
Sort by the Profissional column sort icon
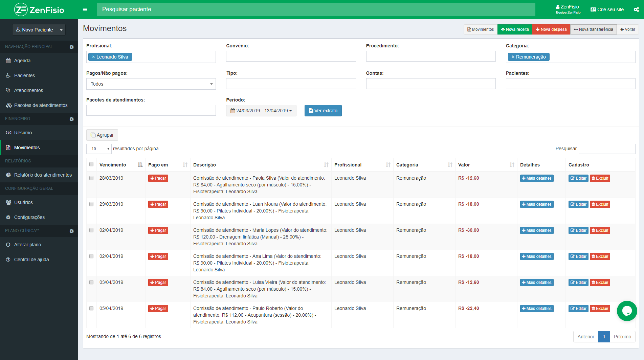click(x=388, y=165)
